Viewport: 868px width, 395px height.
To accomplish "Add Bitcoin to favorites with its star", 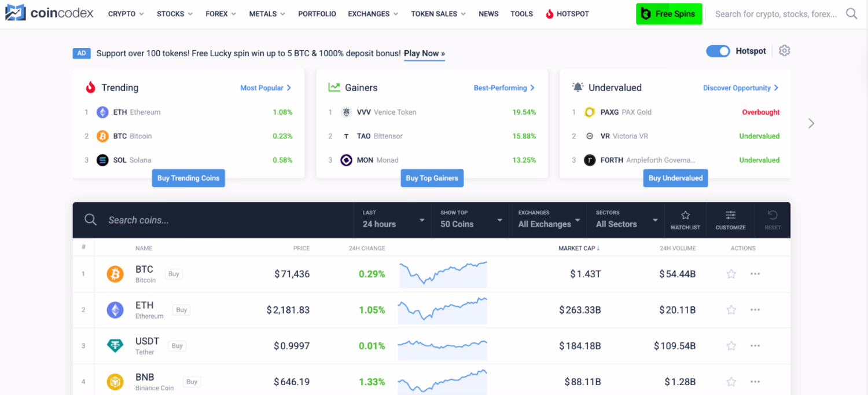I will click(x=731, y=274).
